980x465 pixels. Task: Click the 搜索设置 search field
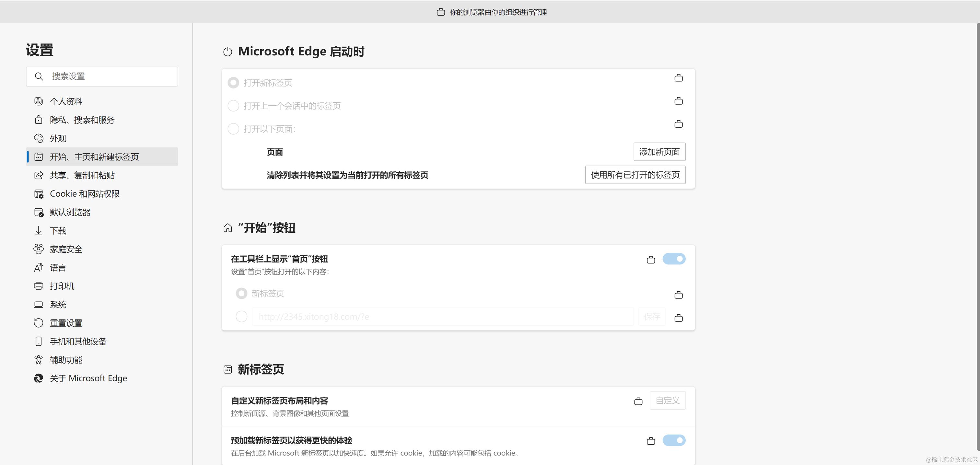pyautogui.click(x=110, y=76)
